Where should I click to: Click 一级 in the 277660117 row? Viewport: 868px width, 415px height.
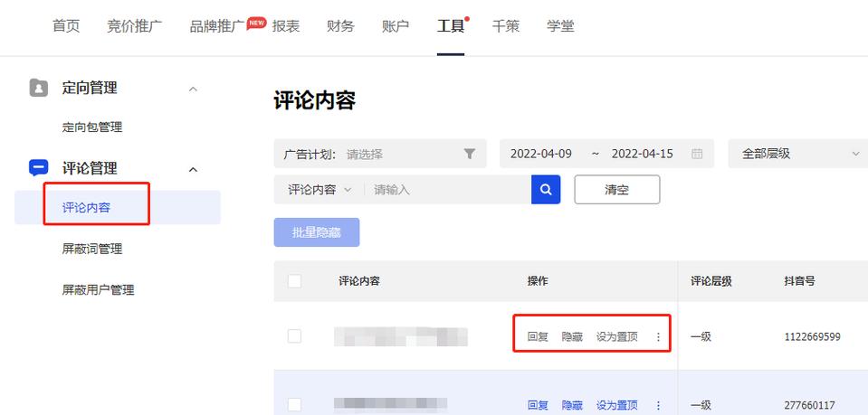point(701,405)
